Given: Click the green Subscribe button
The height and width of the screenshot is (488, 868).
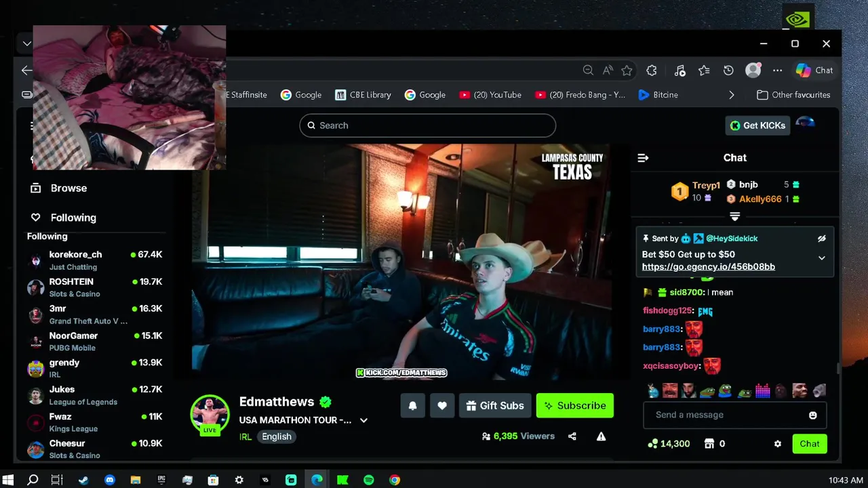Looking at the screenshot, I should pyautogui.click(x=575, y=406).
